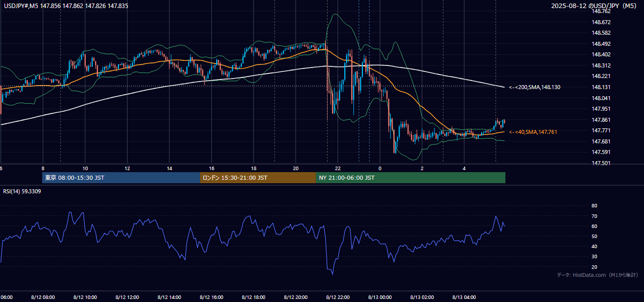
Task: Click hour label 8 under the price chart
Action: (x=43, y=169)
